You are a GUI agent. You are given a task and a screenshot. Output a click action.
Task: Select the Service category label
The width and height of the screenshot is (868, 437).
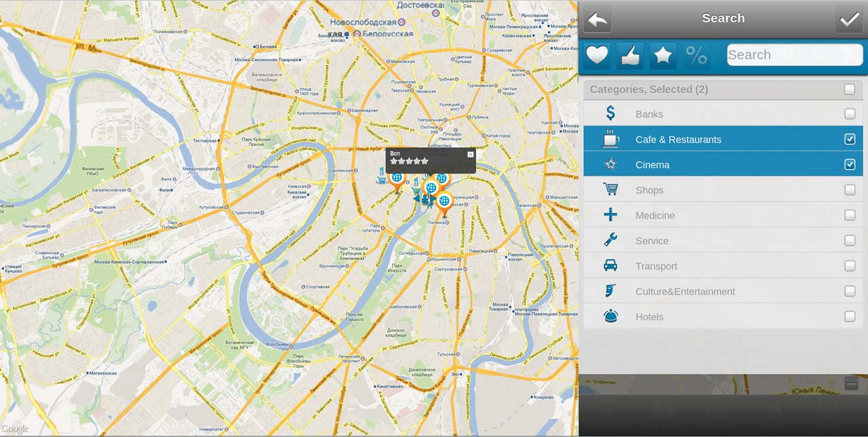(x=652, y=241)
